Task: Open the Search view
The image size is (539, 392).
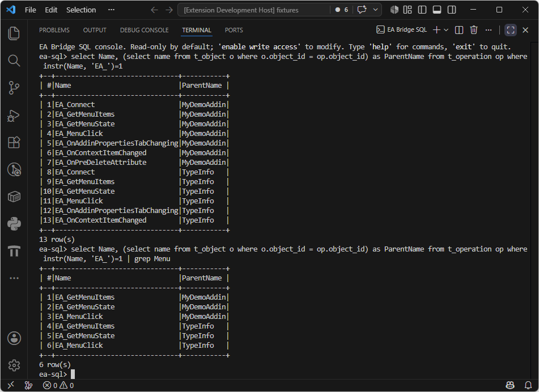Action: [14, 61]
